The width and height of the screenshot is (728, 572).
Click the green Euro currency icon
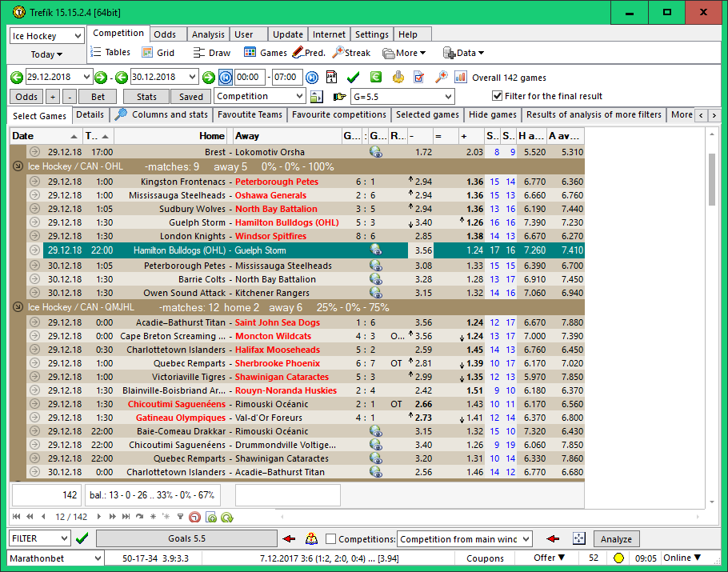[375, 77]
